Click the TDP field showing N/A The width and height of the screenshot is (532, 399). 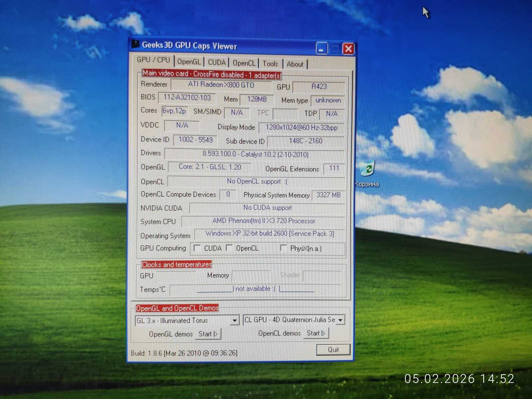click(x=332, y=114)
